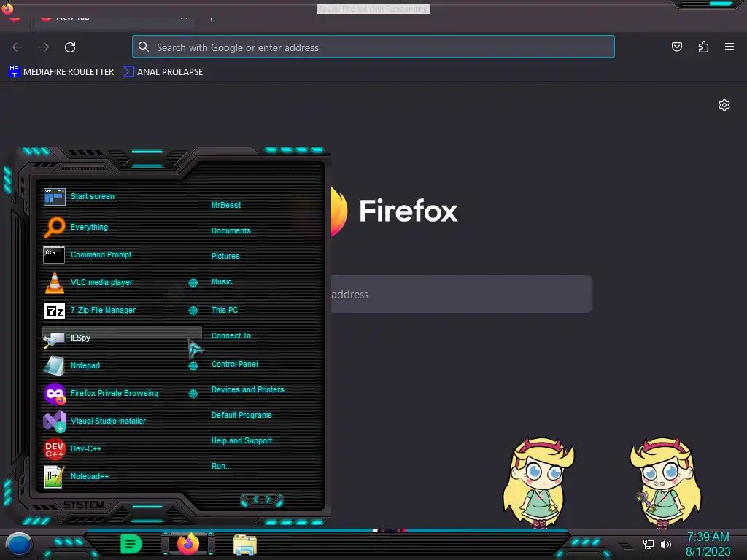The height and width of the screenshot is (560, 747).
Task: Select the New Tab browser tab
Action: (x=113, y=18)
